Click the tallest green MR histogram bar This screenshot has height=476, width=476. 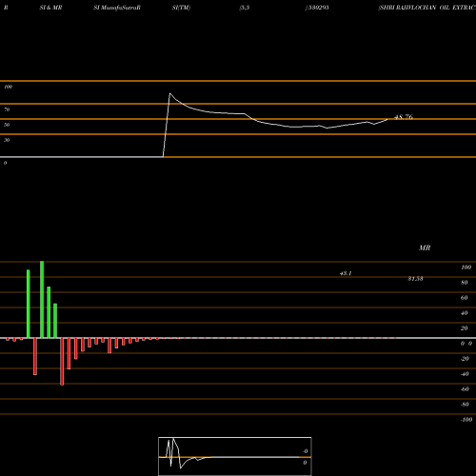(x=42, y=300)
